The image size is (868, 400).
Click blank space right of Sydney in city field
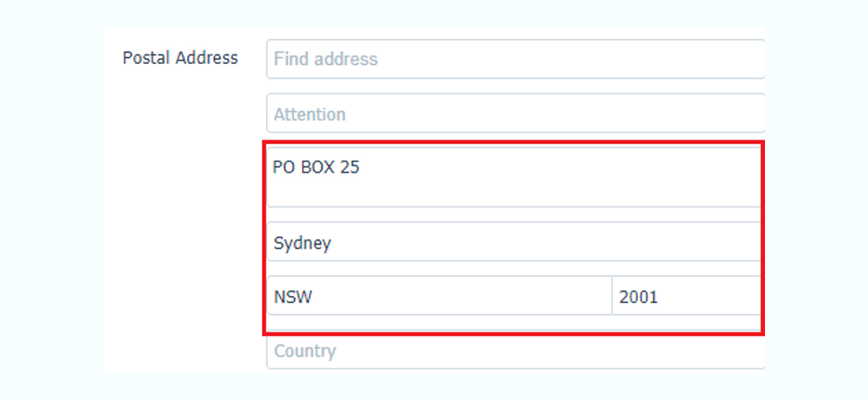pyautogui.click(x=546, y=242)
